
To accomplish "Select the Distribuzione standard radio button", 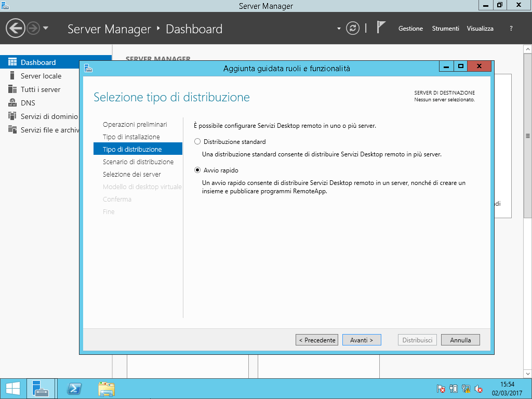I will (197, 141).
